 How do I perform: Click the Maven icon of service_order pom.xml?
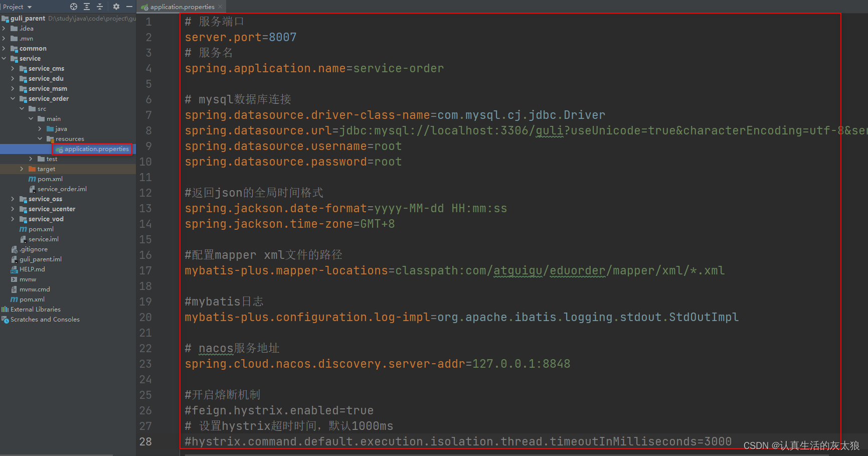(x=32, y=179)
